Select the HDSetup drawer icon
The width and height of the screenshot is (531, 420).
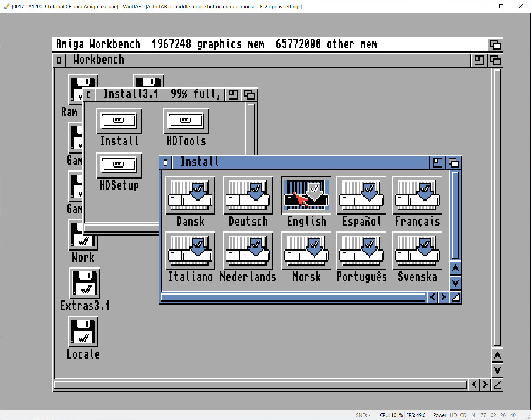[119, 165]
